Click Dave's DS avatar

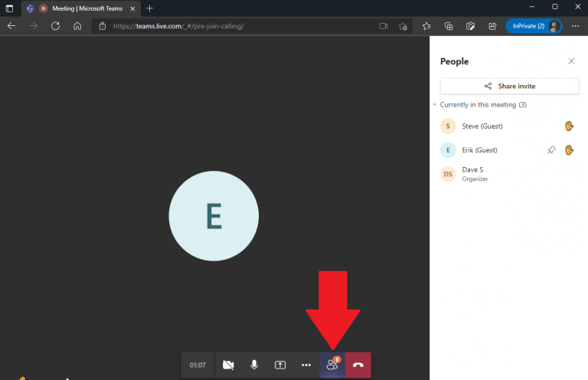448,174
